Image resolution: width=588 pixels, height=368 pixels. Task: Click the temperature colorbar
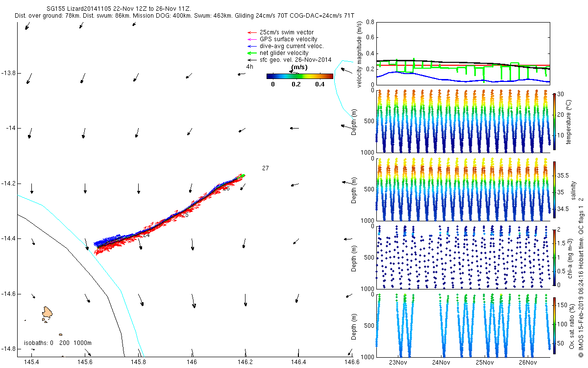(x=554, y=121)
